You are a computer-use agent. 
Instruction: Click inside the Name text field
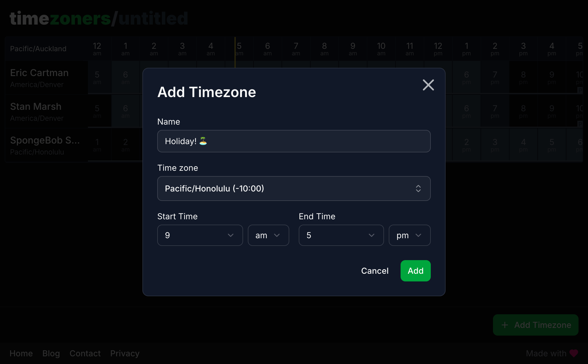[x=294, y=141]
